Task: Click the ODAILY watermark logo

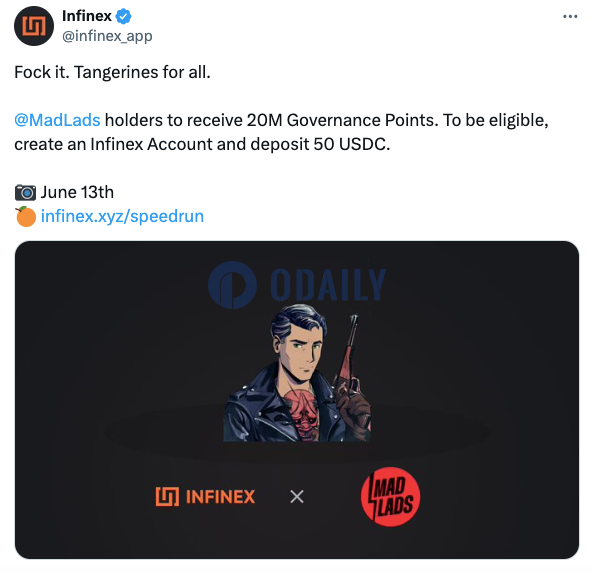Action: pos(297,285)
